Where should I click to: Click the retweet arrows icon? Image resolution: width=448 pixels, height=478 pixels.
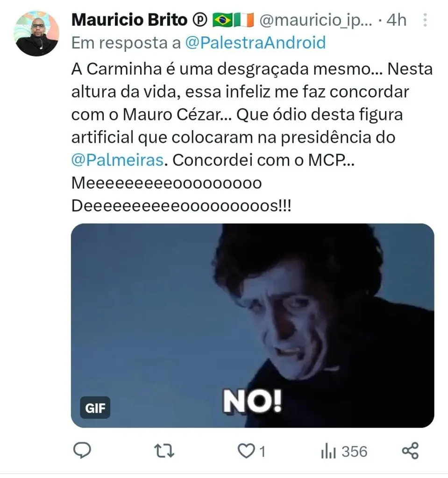point(164,451)
